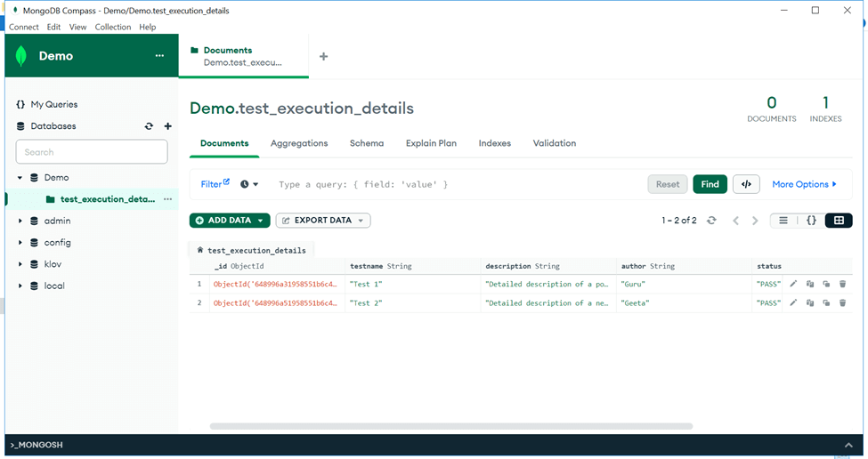This screenshot has height=459, width=868.
Task: Expand the admin database tree node
Action: (20, 221)
